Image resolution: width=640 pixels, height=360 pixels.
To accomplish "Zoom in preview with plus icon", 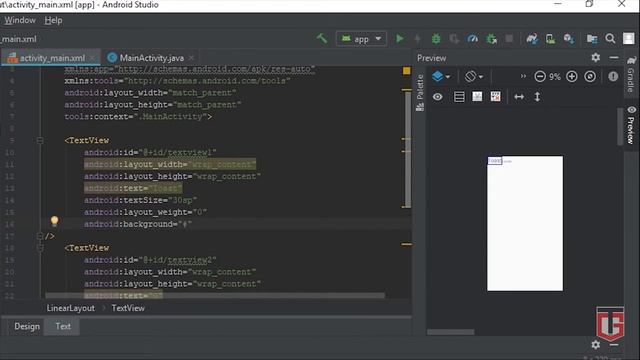I will point(571,76).
